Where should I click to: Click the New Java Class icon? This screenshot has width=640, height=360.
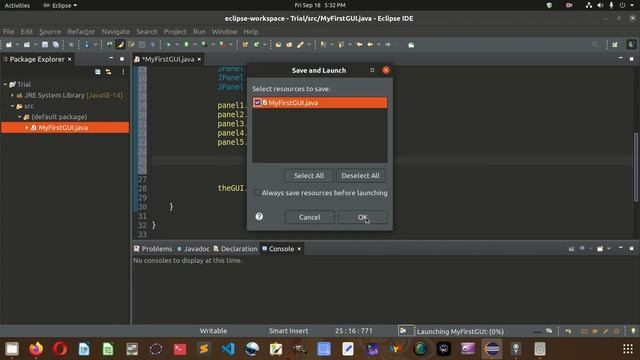click(256, 44)
